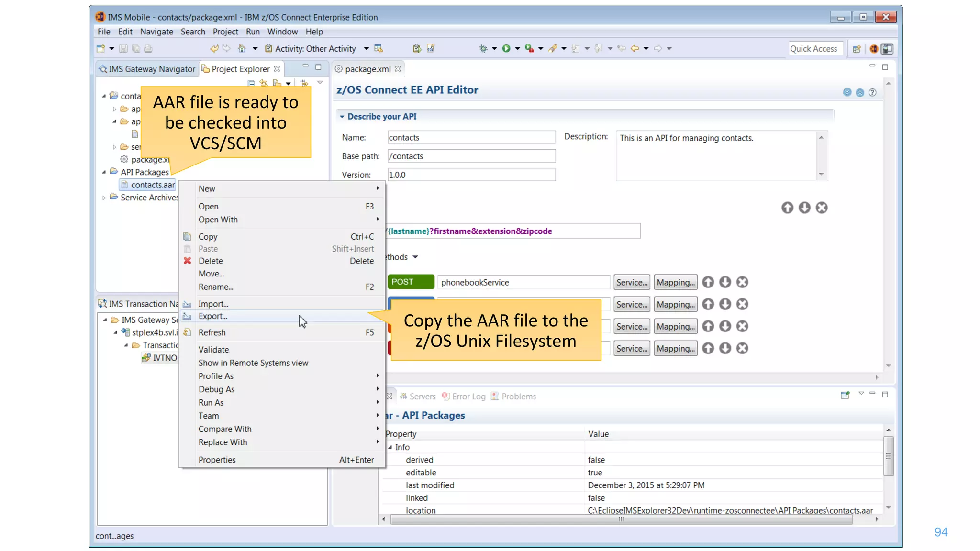This screenshot has width=980, height=551.
Task: Click the Properties view horizontal scrollbar
Action: (621, 519)
